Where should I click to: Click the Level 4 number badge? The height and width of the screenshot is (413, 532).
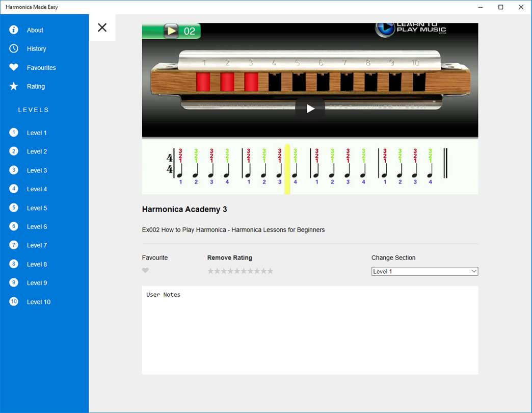coord(14,189)
